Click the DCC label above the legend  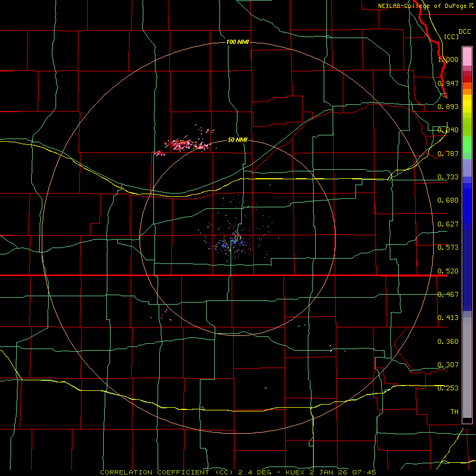click(464, 32)
